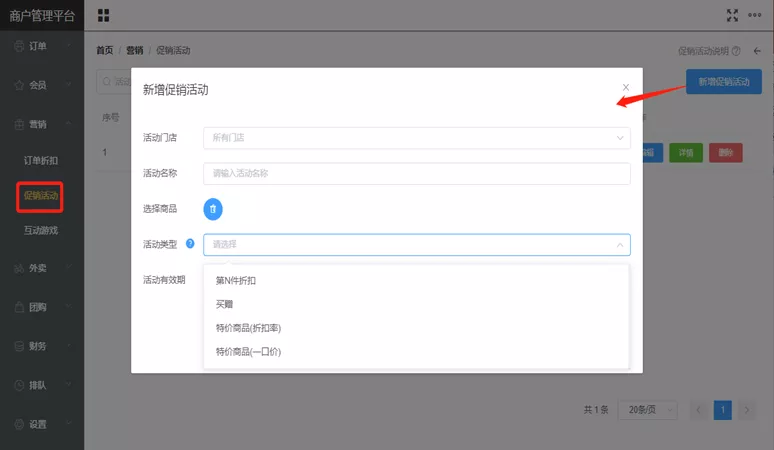Click the red 删除 button
This screenshot has width=774, height=450.
pos(726,153)
